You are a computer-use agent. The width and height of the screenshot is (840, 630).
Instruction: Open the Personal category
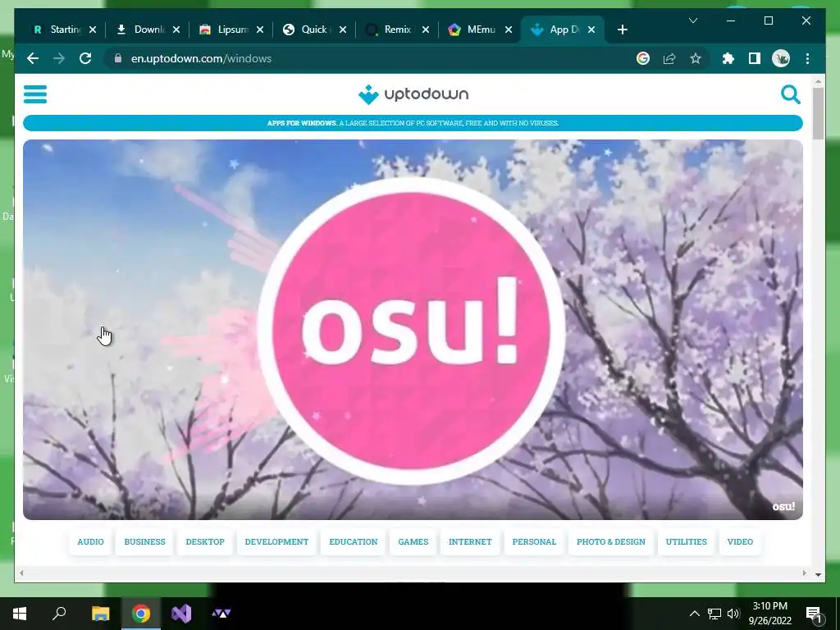coord(534,541)
